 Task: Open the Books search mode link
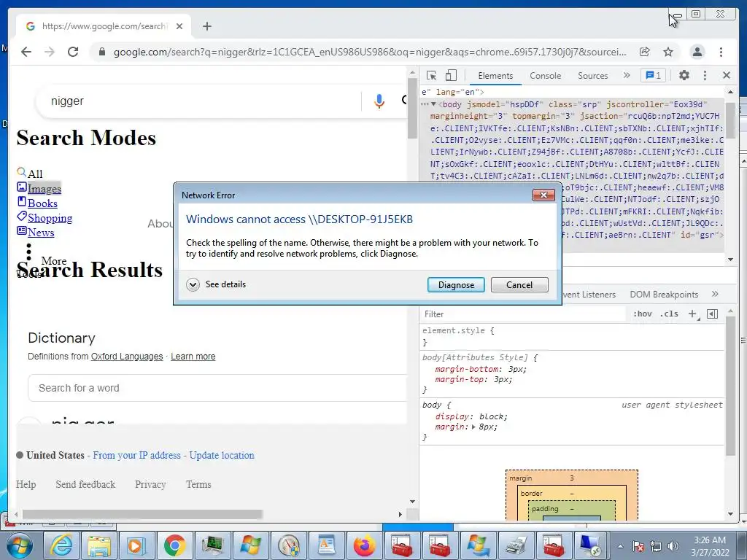[42, 203]
